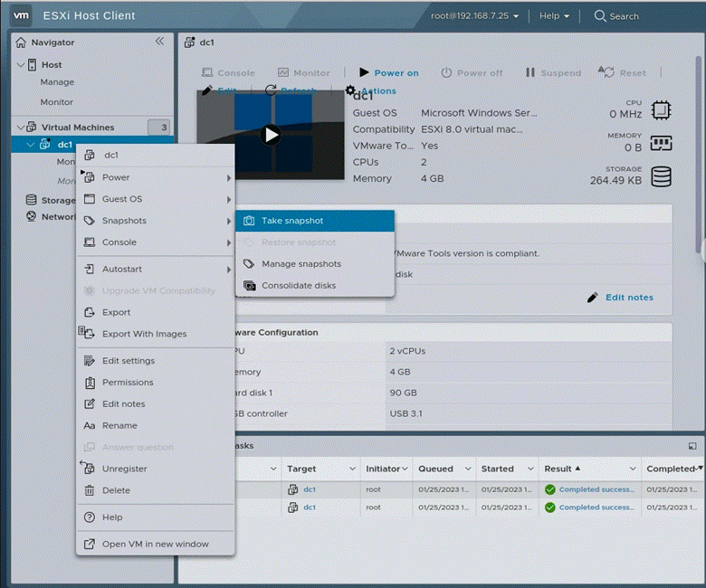Click the main panel vertical scrollbar
This screenshot has height=588, width=706.
coord(700,156)
